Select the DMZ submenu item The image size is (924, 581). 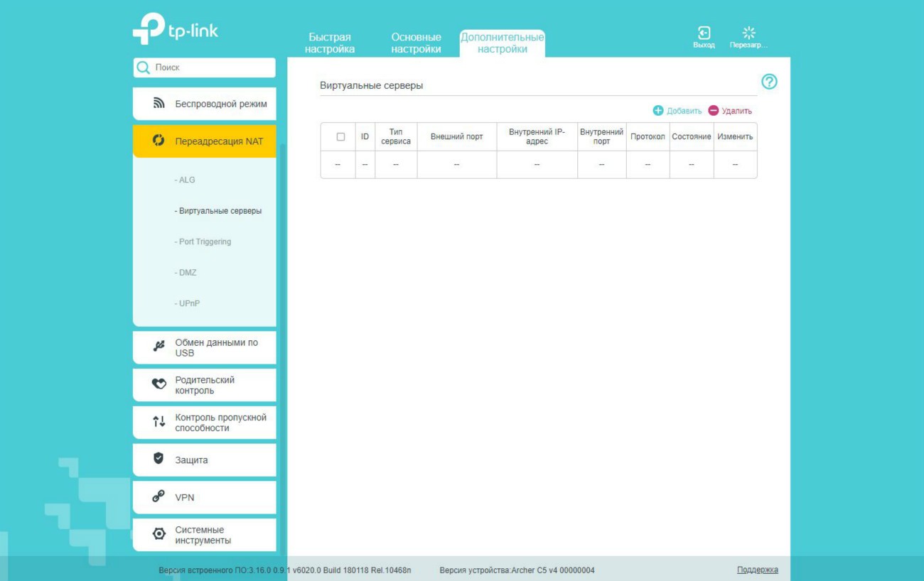[188, 273]
